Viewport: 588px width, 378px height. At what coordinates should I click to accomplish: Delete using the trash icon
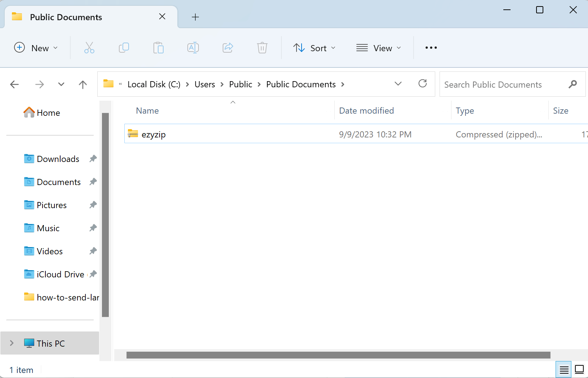point(262,47)
